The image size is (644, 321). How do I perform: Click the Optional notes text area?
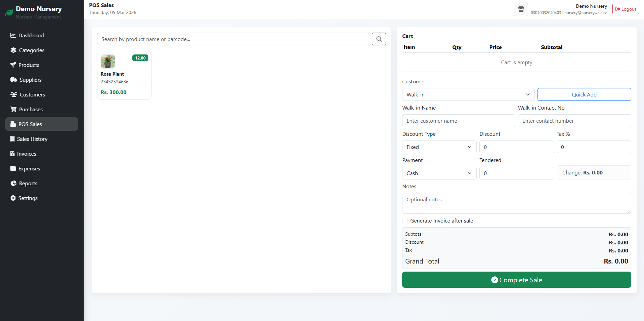tap(516, 203)
